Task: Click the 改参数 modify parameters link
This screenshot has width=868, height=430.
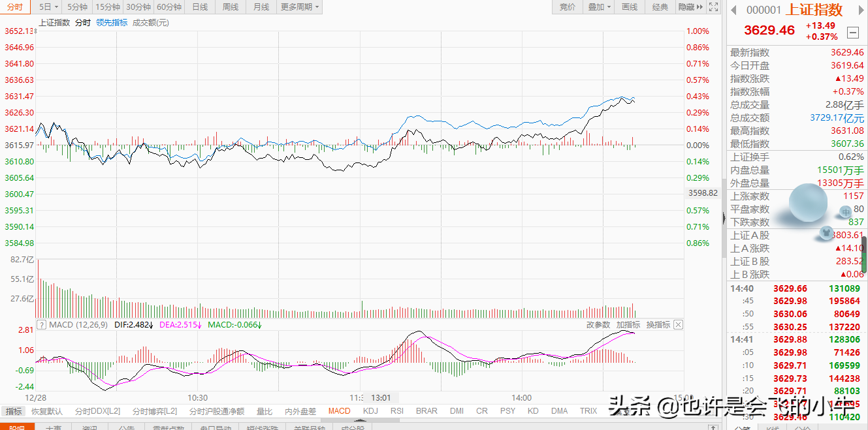Action: pos(598,324)
